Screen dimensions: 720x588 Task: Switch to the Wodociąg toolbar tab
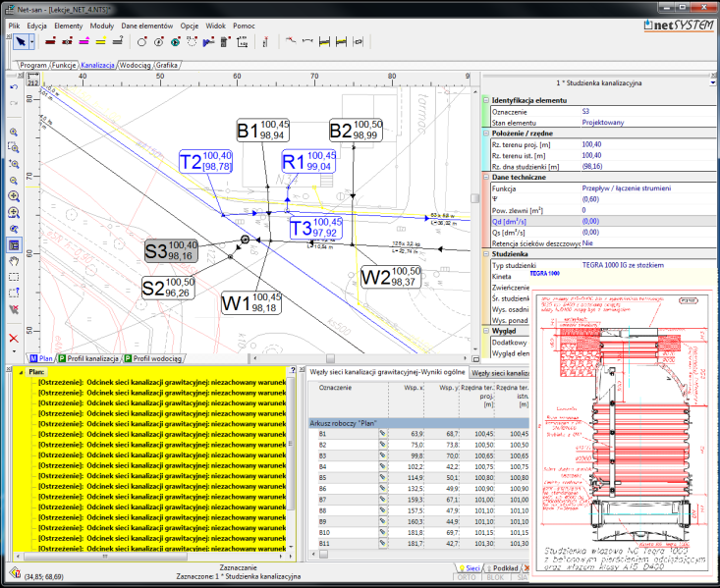click(x=135, y=65)
